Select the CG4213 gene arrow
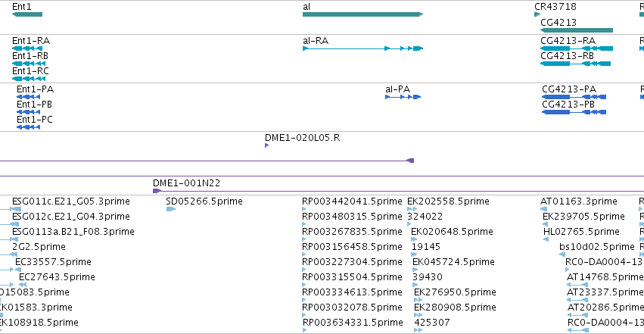644x334 pixels. click(x=577, y=30)
